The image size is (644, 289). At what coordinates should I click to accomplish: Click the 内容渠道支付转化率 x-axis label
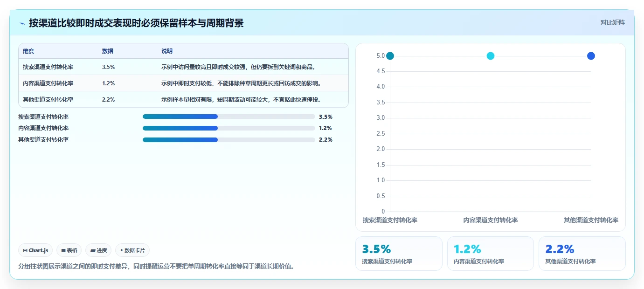point(491,220)
